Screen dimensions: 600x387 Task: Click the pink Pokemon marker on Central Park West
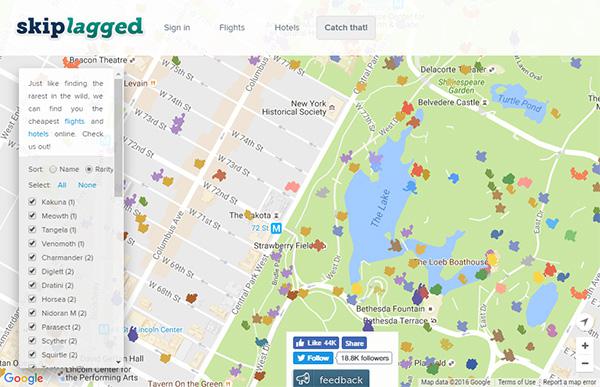pos(292,186)
